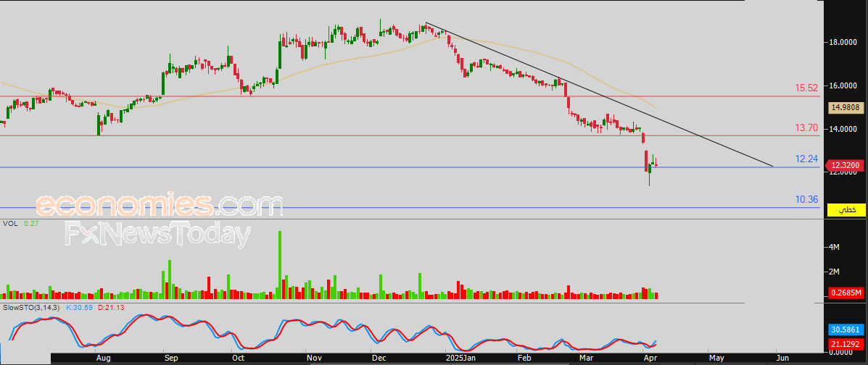Image resolution: width=868 pixels, height=365 pixels.
Task: Select the 10.36 support level label
Action: 806,199
